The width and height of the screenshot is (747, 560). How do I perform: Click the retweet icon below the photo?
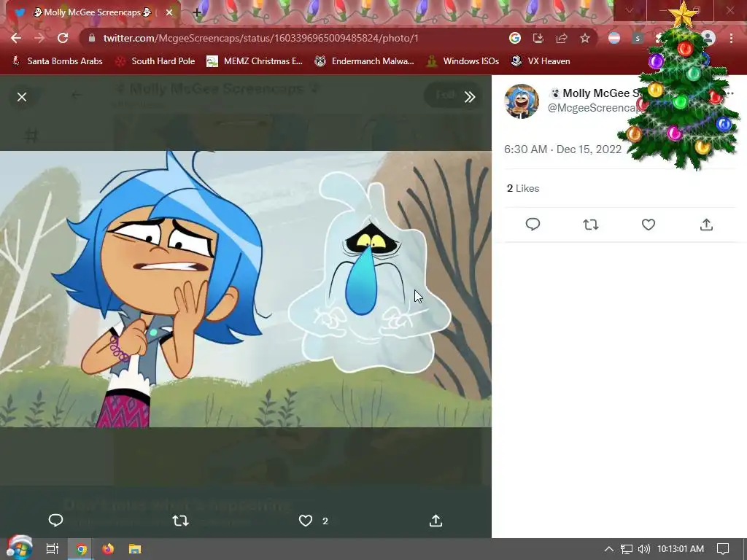click(x=181, y=521)
